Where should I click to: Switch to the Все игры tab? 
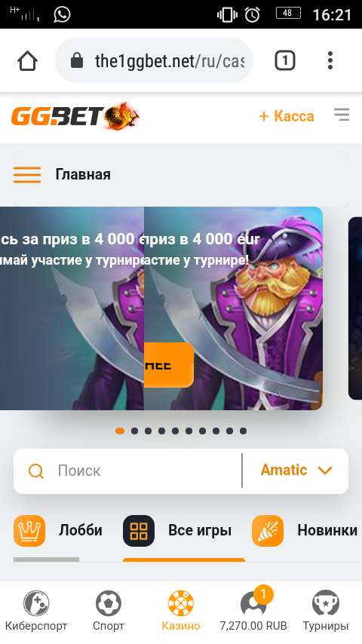[x=177, y=531]
